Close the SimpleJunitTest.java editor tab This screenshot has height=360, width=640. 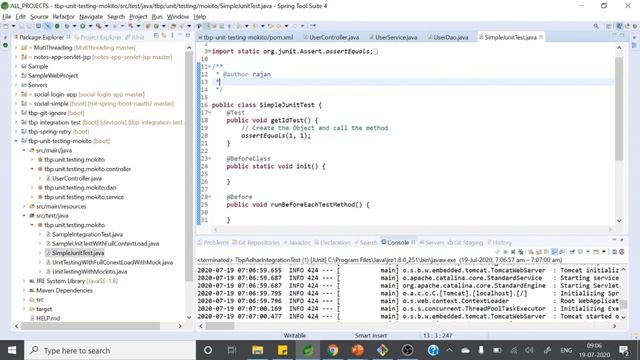pyautogui.click(x=541, y=37)
